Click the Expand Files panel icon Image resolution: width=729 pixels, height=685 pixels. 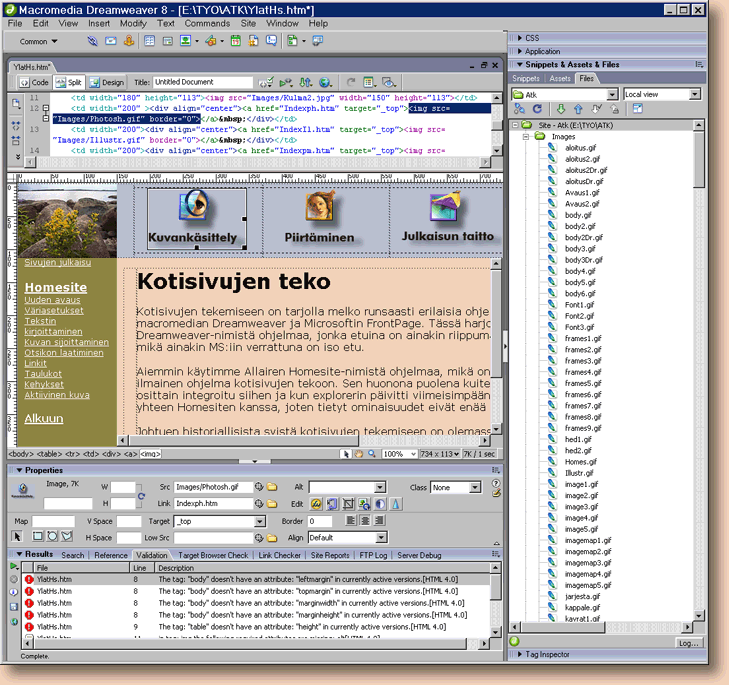[x=637, y=109]
